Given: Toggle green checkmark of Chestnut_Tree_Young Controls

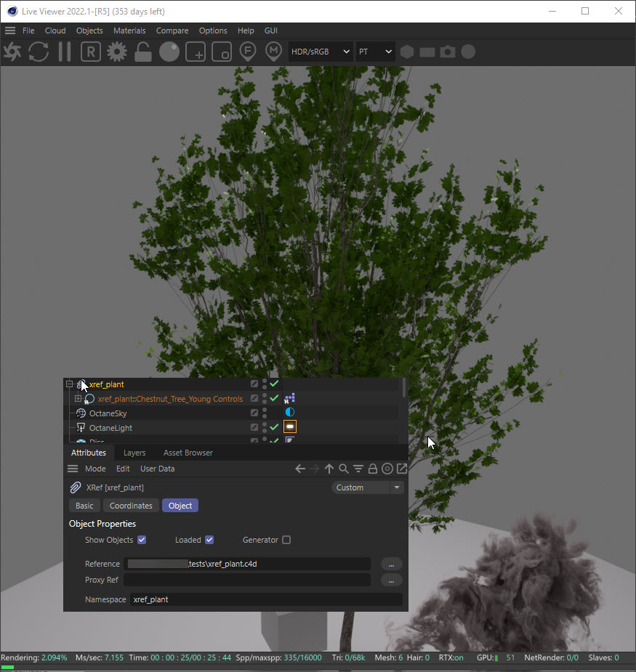Looking at the screenshot, I should click(x=275, y=398).
